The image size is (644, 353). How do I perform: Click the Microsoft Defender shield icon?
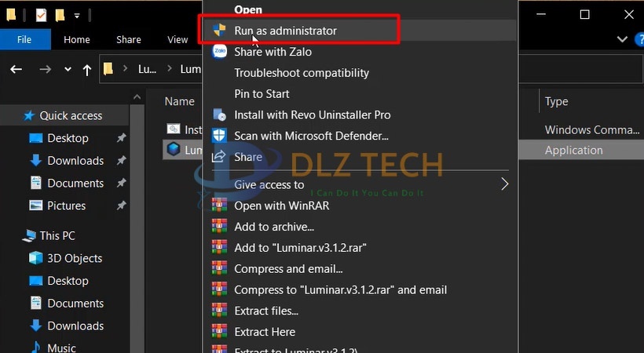[219, 136]
